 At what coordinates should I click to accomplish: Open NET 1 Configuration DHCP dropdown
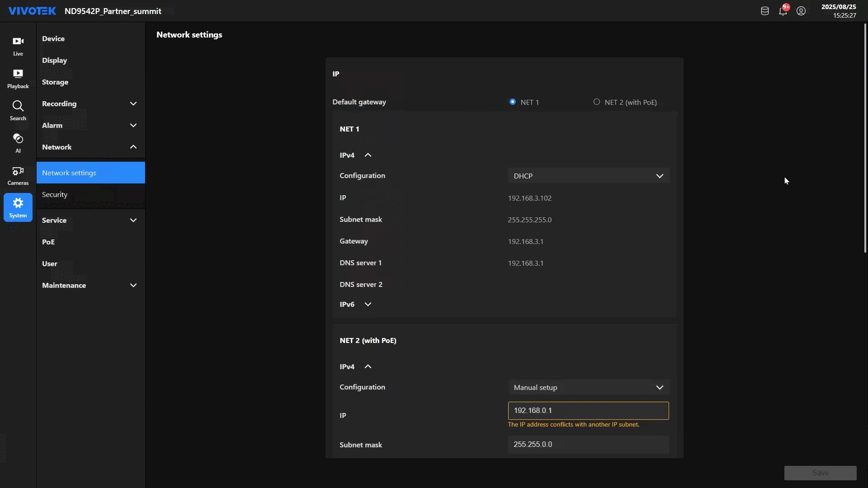588,176
